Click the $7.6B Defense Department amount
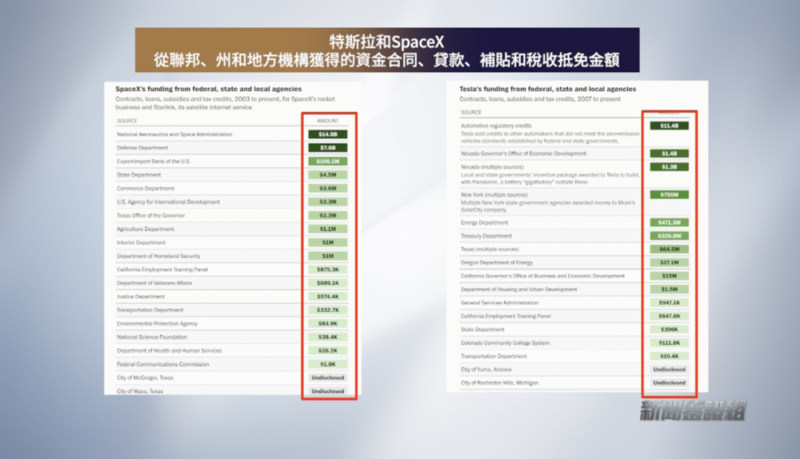Image resolution: width=800 pixels, height=459 pixels. click(328, 148)
